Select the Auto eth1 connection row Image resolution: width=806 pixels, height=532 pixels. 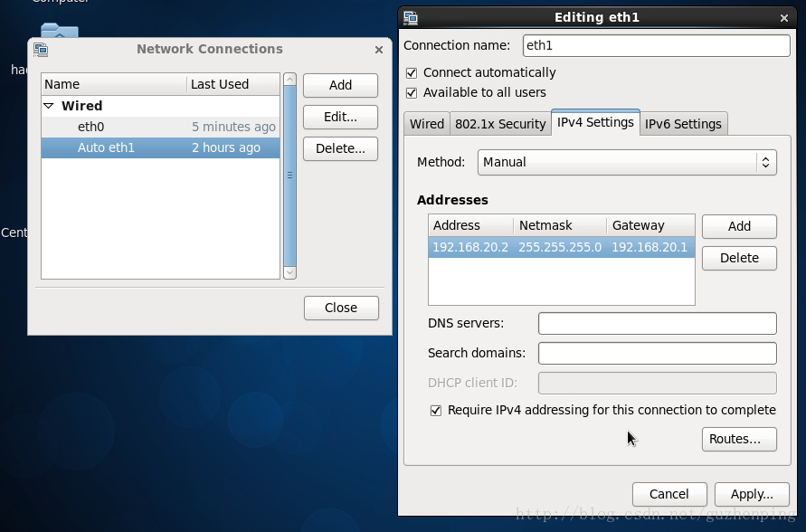click(x=160, y=148)
